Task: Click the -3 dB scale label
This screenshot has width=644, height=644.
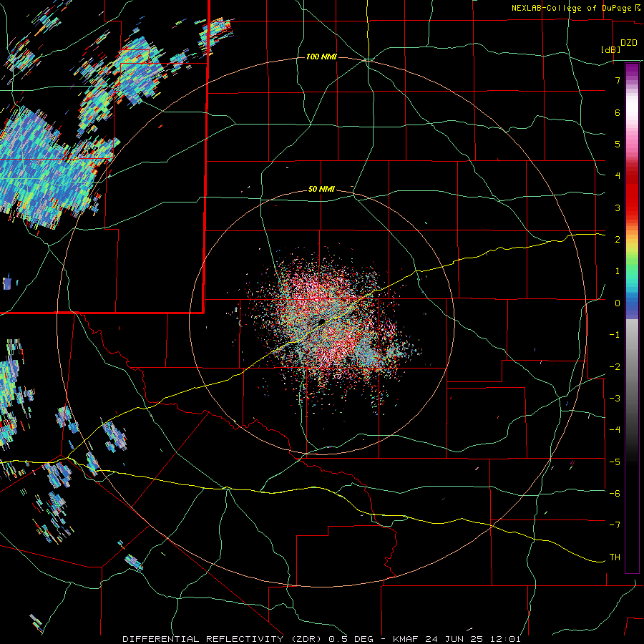Action: pos(615,399)
